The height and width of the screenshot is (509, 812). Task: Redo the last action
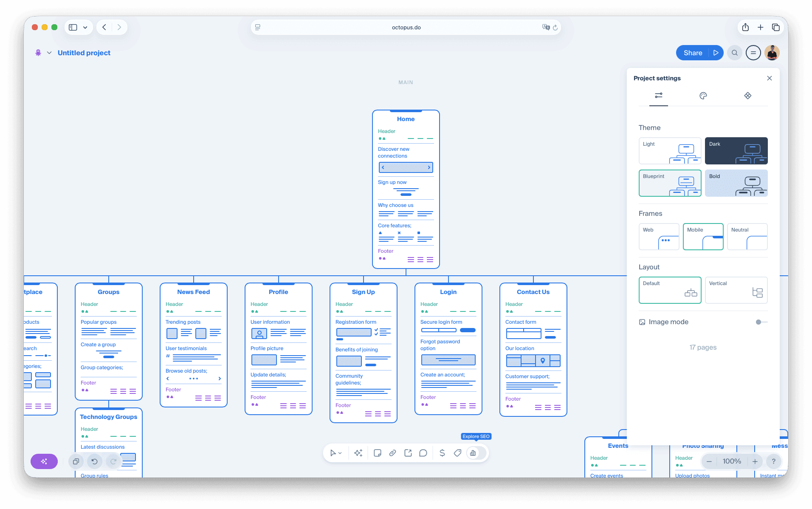pos(113,461)
